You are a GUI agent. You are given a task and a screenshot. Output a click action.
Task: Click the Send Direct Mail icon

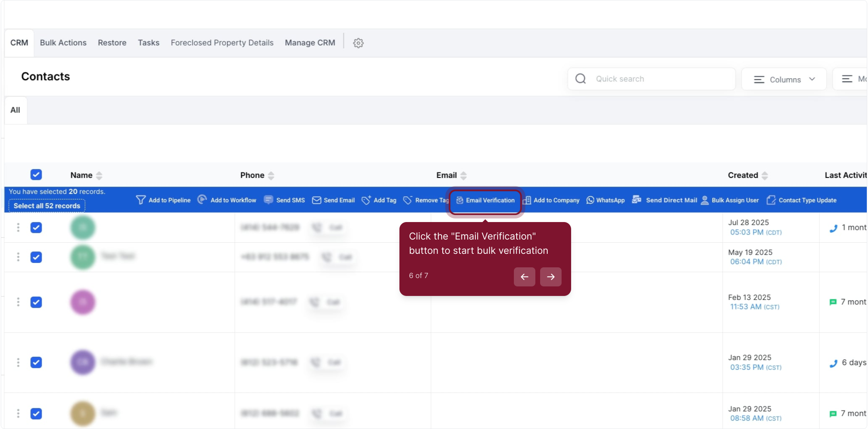636,199
